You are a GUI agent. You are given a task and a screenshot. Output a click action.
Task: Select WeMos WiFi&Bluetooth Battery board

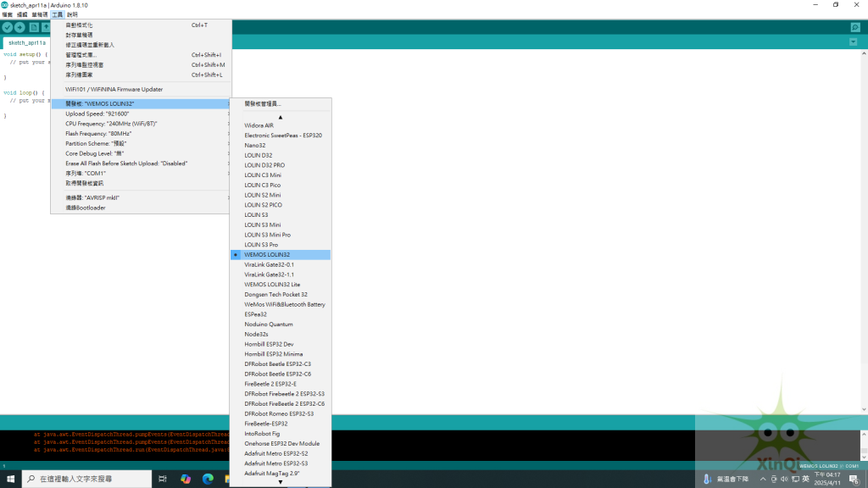tap(281, 304)
